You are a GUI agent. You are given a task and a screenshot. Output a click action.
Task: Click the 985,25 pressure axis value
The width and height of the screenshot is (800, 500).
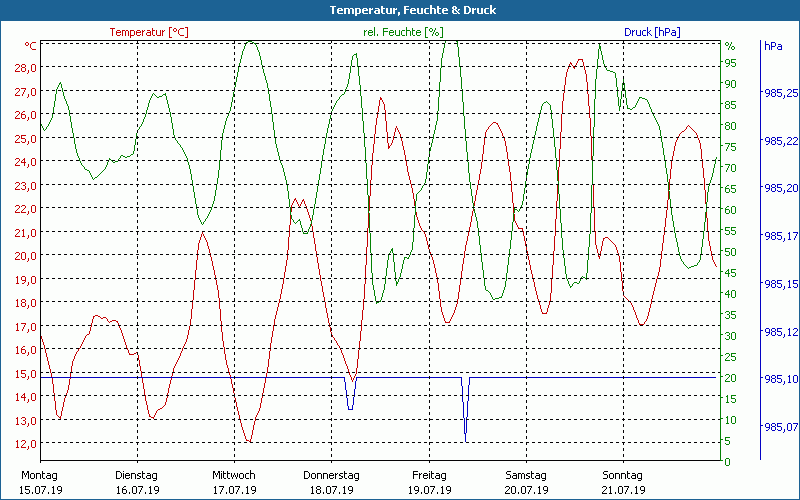(780, 94)
